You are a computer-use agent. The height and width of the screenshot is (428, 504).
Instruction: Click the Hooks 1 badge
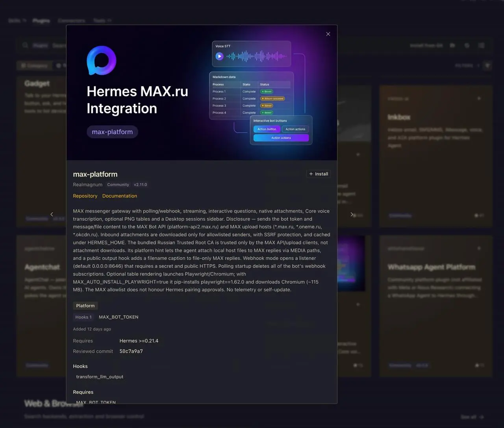[x=83, y=317]
